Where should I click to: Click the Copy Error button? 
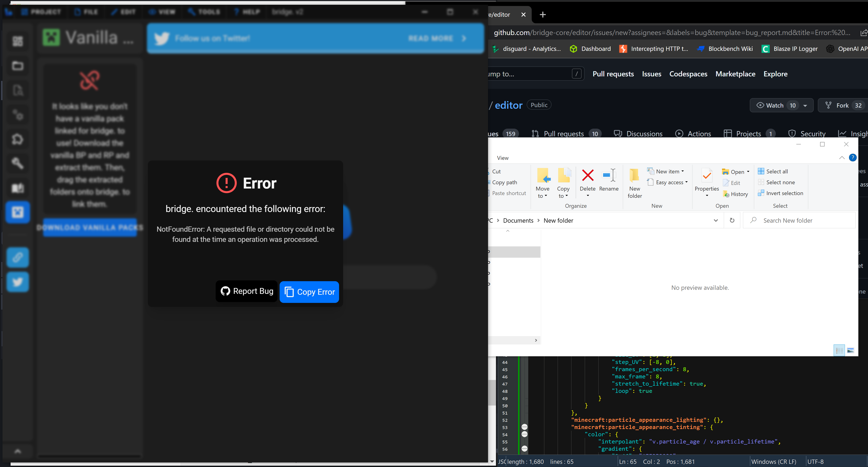click(x=309, y=292)
